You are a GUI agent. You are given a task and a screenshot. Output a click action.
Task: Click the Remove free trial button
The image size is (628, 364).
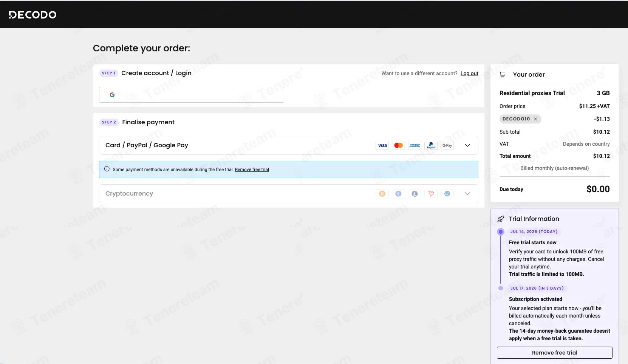click(x=555, y=353)
